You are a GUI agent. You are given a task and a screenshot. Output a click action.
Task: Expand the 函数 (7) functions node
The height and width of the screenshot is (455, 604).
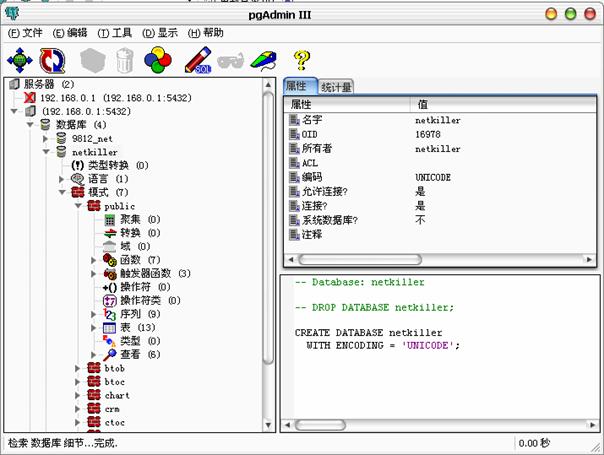tap(93, 260)
